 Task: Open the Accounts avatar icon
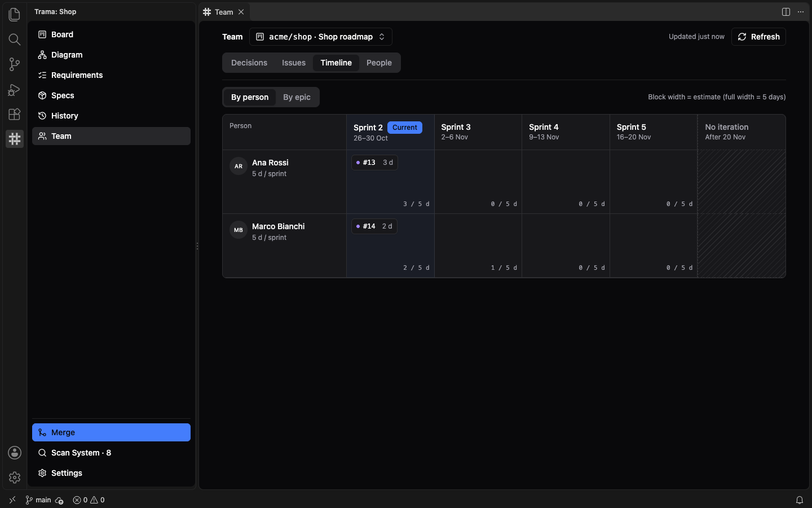coord(15,453)
